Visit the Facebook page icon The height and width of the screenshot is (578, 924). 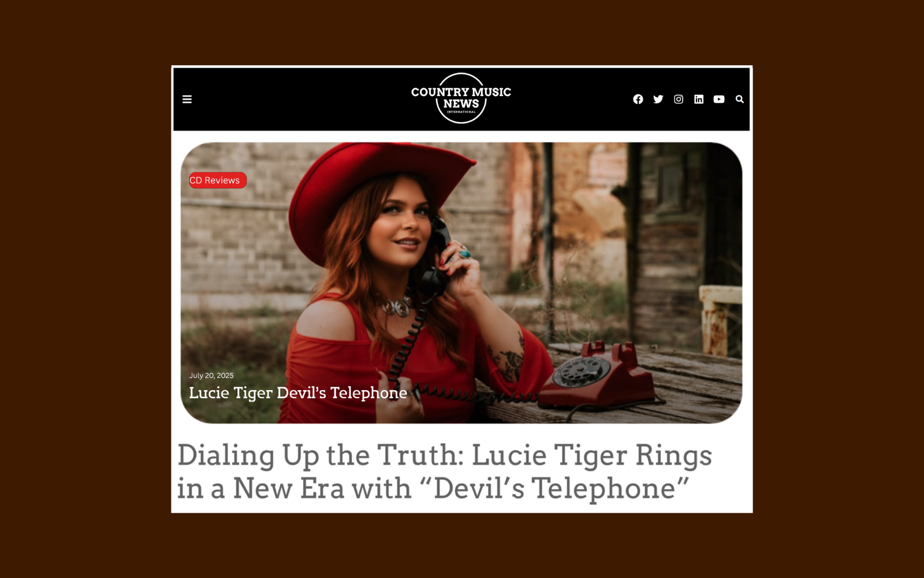pos(638,99)
